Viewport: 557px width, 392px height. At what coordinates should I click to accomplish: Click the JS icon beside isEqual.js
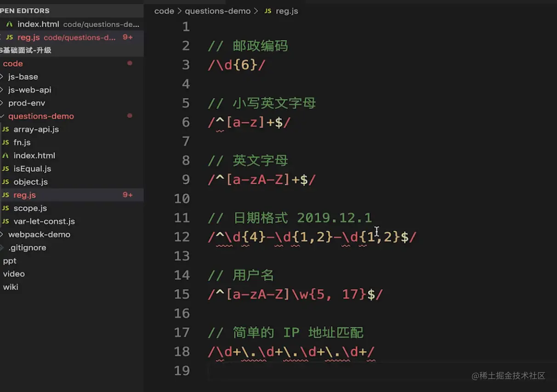tap(6, 169)
